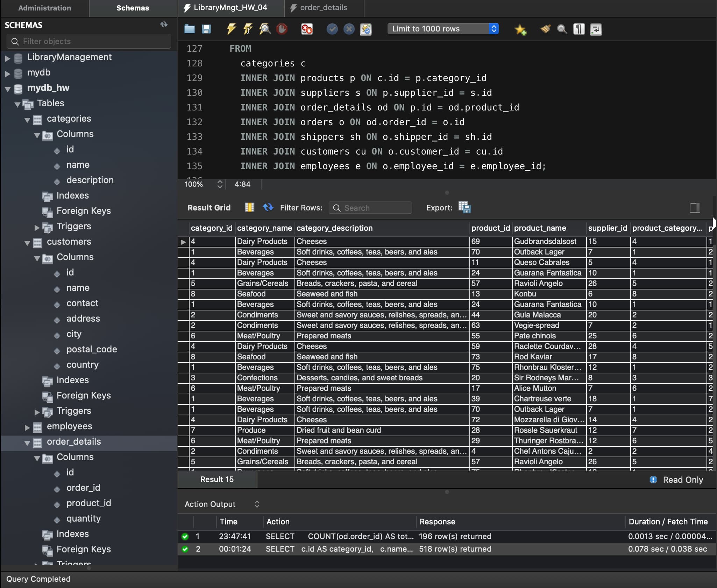Click the Save script icon
Screen dimensions: 717x588
click(206, 29)
